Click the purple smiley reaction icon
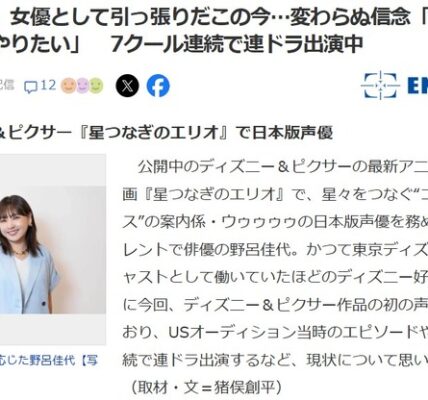Image resolution: width=428 pixels, height=400 pixels. point(82,86)
